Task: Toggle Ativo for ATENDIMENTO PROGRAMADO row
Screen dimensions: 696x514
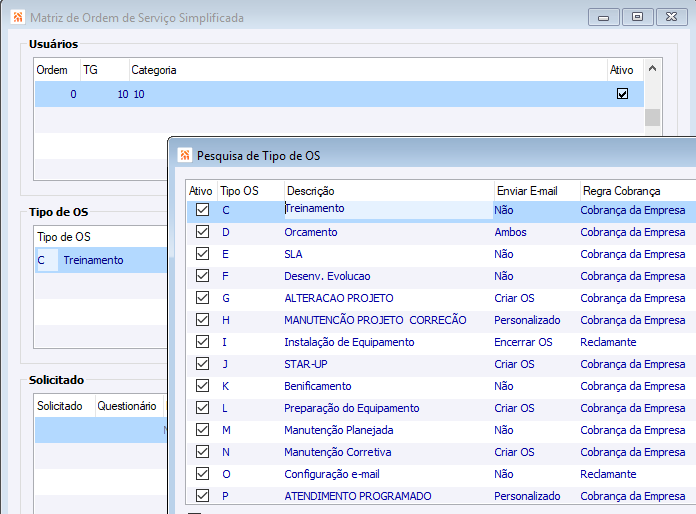Action: tap(202, 496)
